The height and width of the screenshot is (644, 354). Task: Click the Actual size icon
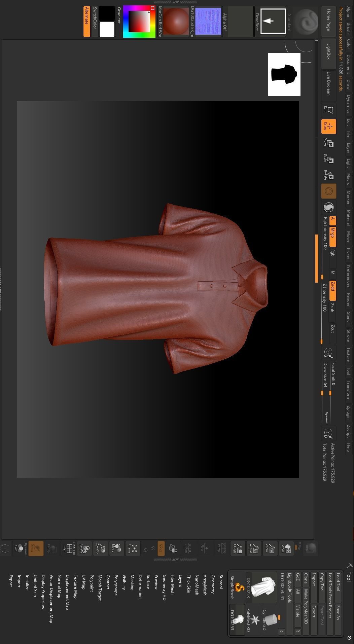[254, 548]
